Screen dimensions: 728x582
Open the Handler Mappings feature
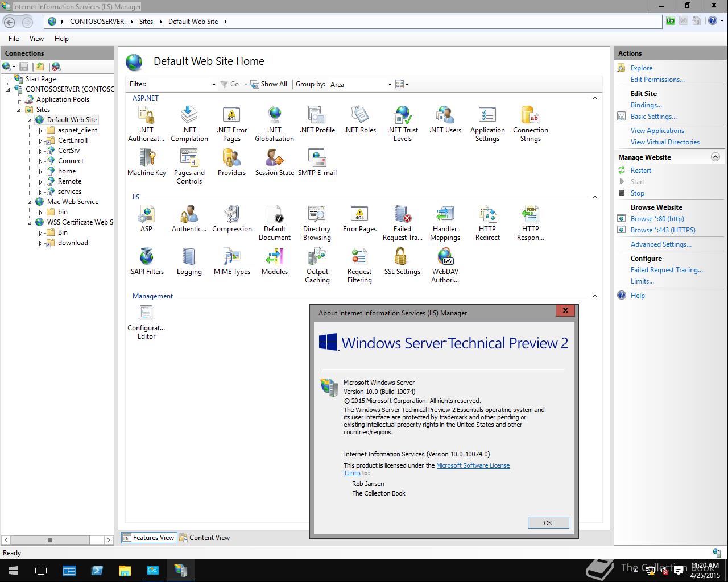coord(445,223)
